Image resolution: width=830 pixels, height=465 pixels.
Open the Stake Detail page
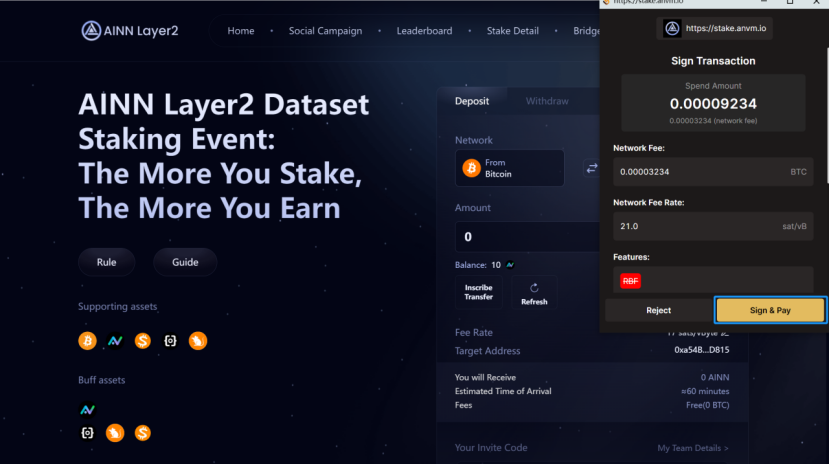513,31
